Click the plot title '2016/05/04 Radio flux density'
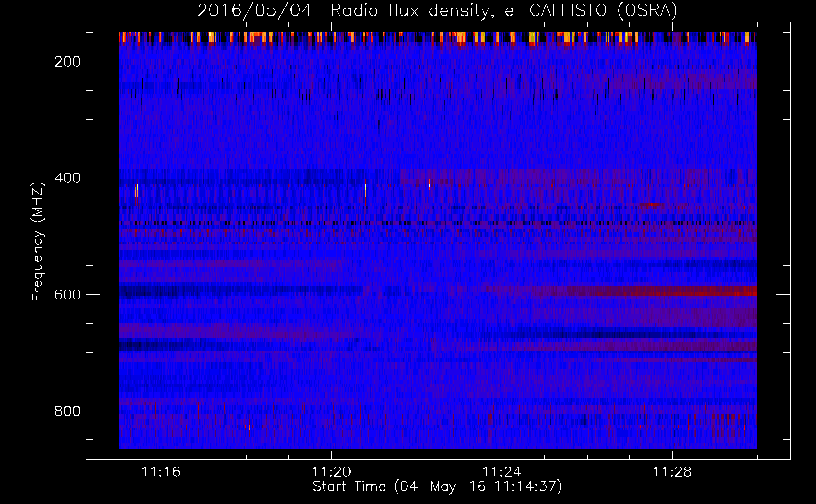 (437, 10)
